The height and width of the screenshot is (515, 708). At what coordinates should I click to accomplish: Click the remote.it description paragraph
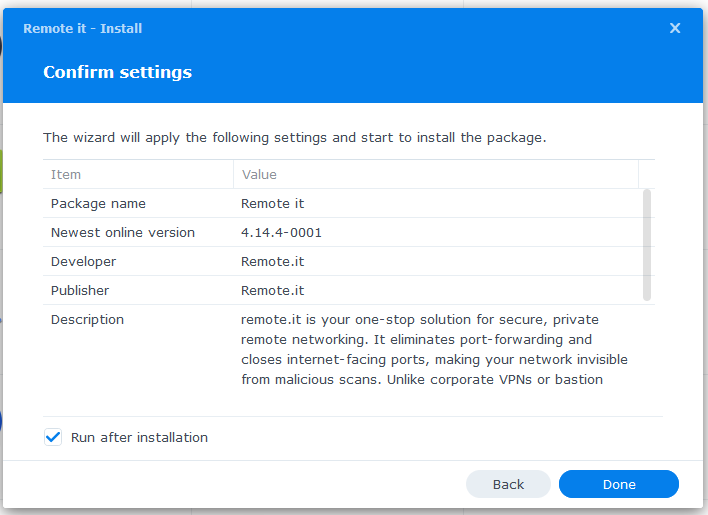pyautogui.click(x=434, y=349)
